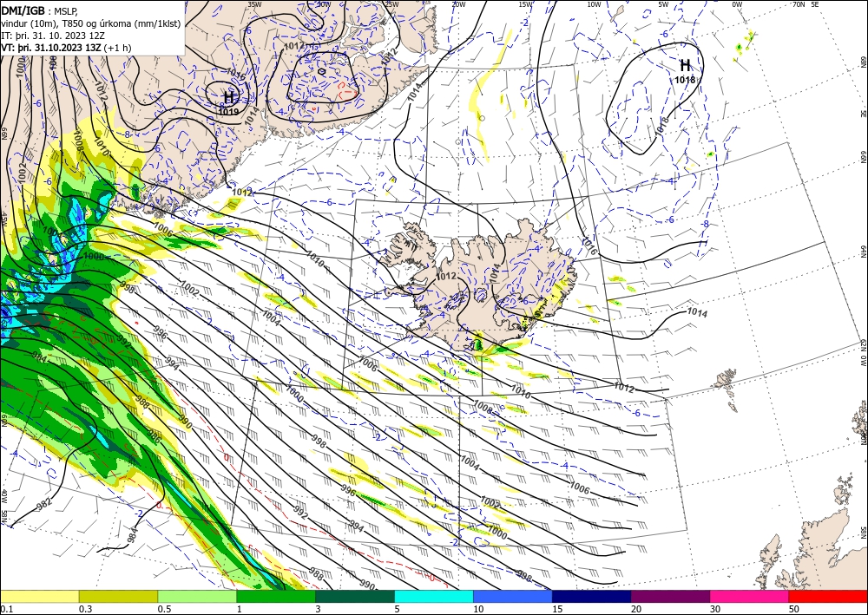This screenshot has height=615, width=868.
Task: Click the legend value '30'
Action: point(715,609)
